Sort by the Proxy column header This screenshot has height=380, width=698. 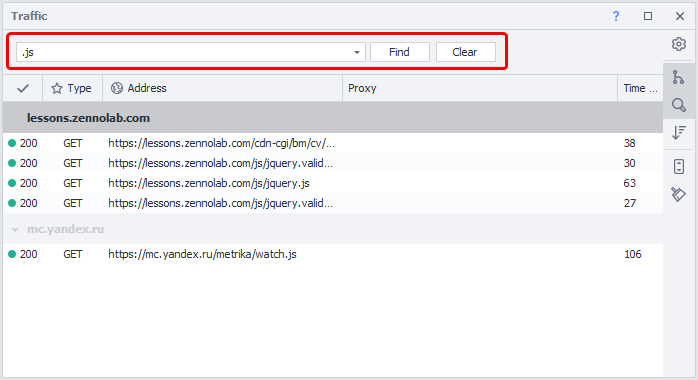pos(480,88)
